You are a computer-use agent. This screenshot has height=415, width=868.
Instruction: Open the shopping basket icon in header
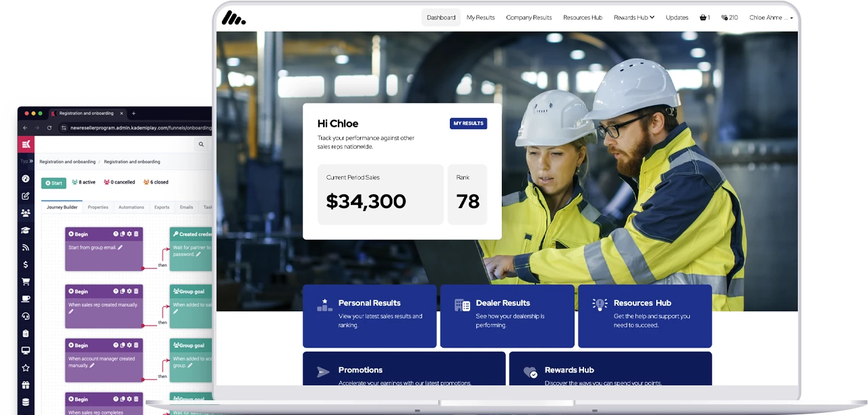point(705,18)
